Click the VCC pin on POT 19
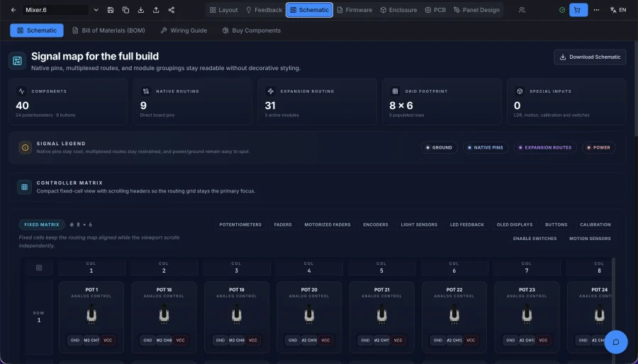 point(252,340)
